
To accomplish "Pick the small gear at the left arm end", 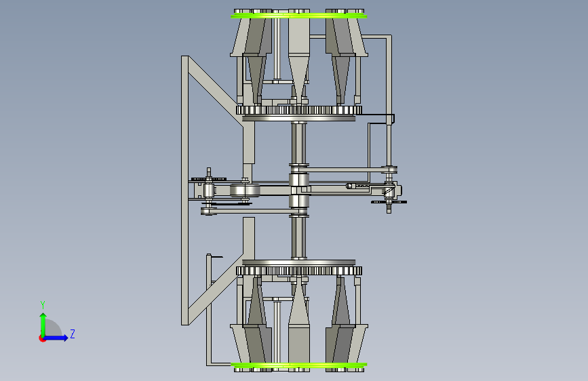I will pyautogui.click(x=208, y=179).
